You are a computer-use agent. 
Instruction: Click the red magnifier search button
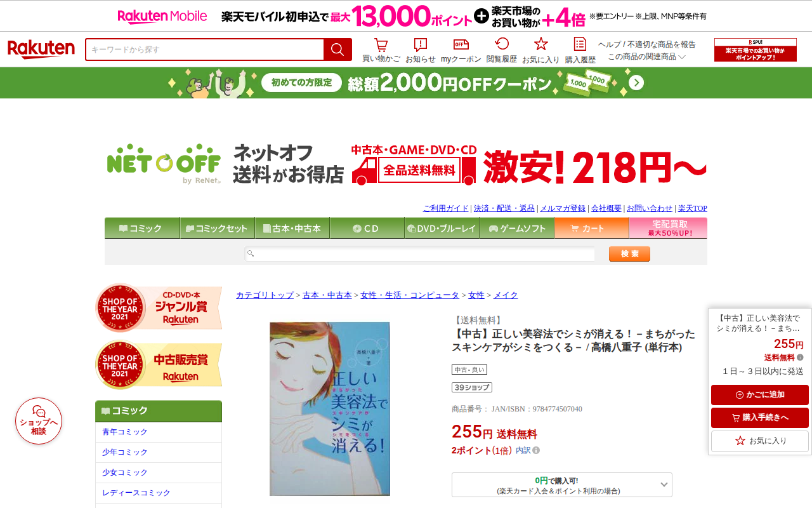click(337, 50)
